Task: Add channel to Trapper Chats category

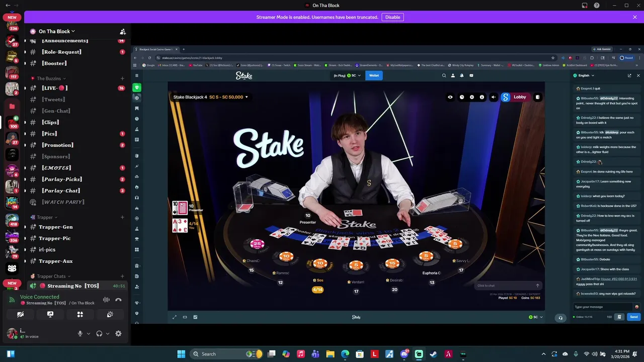Action: [x=122, y=276]
